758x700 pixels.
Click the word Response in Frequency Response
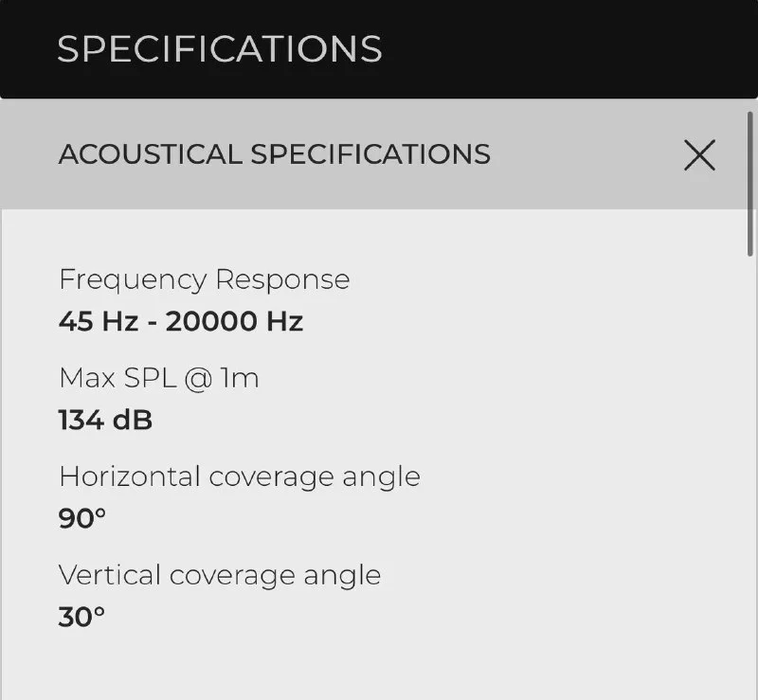pyautogui.click(x=282, y=279)
